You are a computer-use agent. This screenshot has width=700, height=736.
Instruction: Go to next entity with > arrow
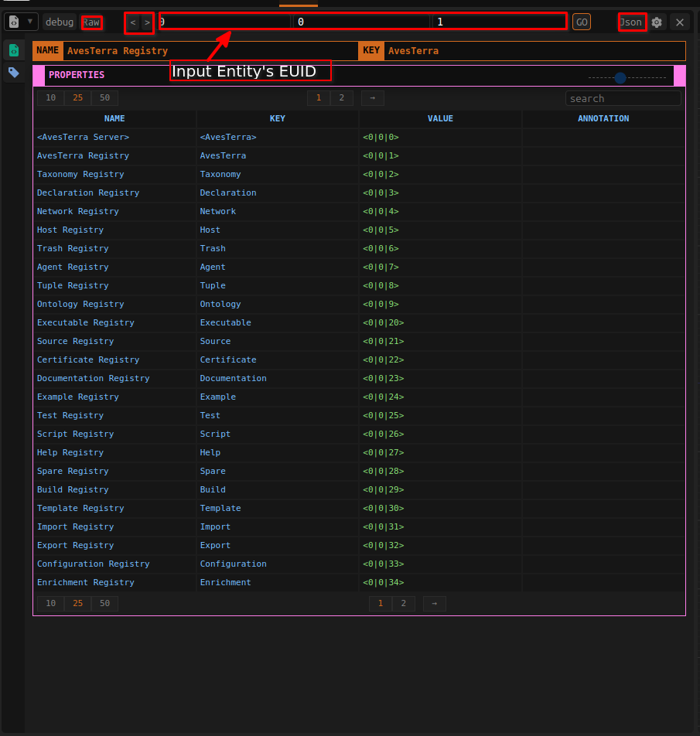(147, 22)
